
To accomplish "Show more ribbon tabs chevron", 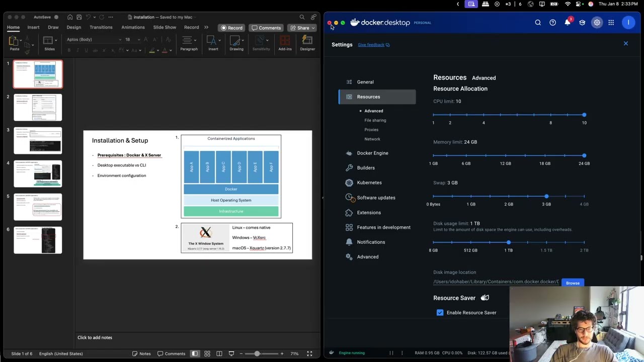I will 206,27.
